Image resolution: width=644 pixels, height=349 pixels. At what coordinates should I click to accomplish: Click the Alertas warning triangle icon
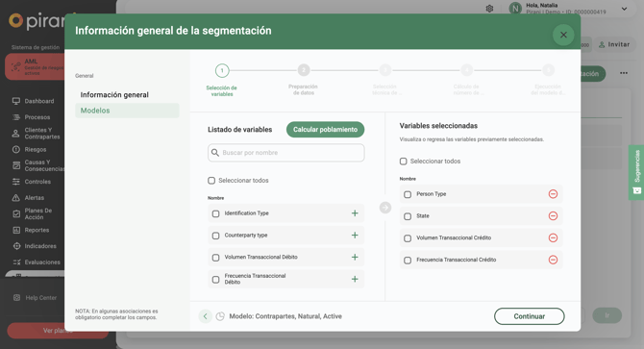point(16,198)
